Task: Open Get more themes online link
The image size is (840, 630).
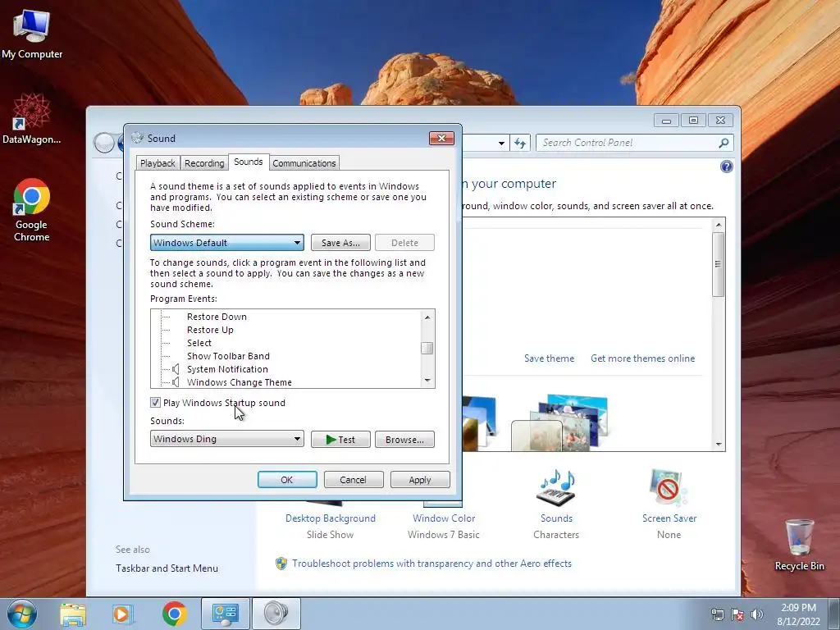Action: click(x=642, y=358)
